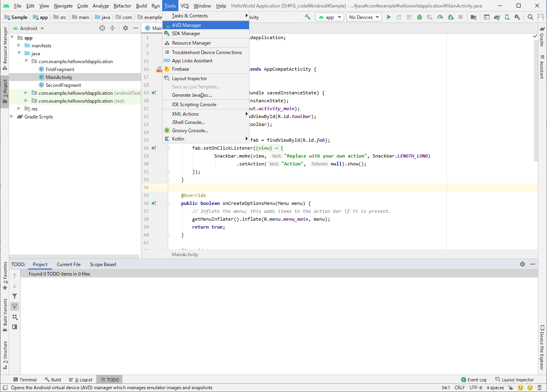Click TODO panel settings gear icon

click(x=523, y=264)
